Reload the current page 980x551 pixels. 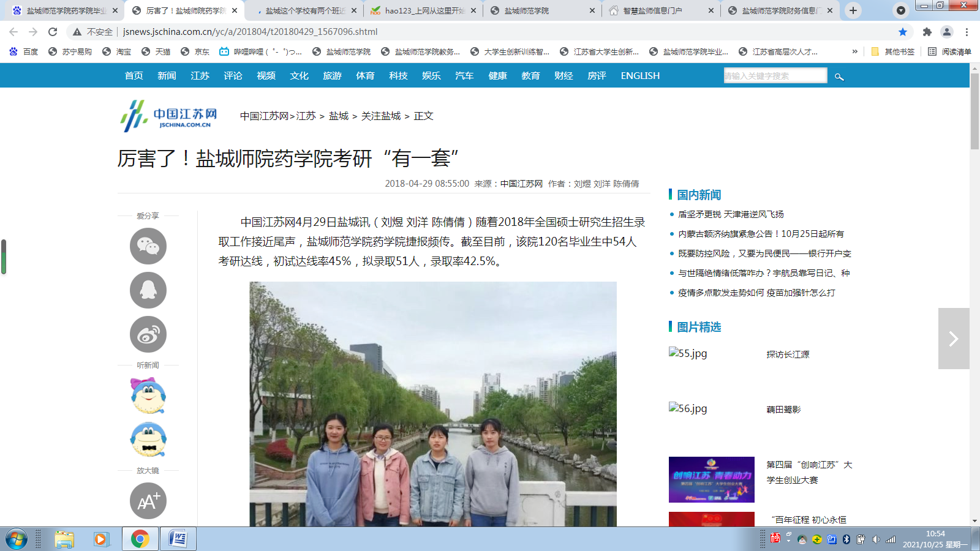pyautogui.click(x=53, y=32)
